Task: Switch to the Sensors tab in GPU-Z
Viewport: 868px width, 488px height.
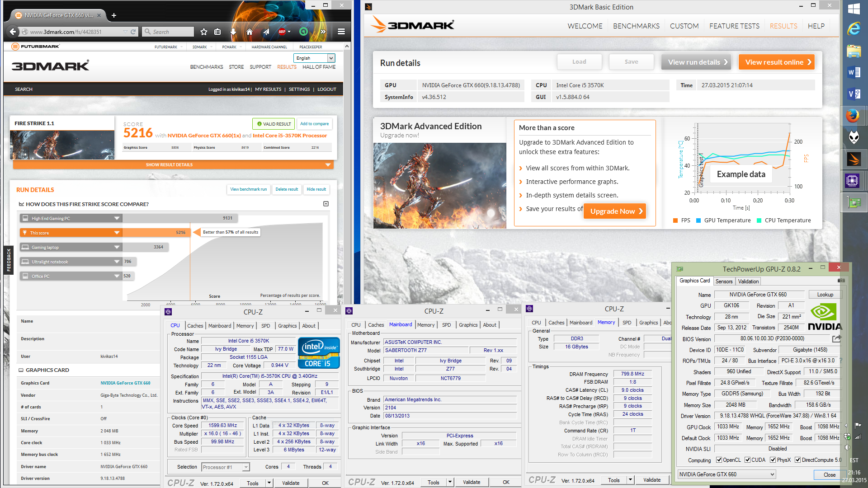Action: 724,282
